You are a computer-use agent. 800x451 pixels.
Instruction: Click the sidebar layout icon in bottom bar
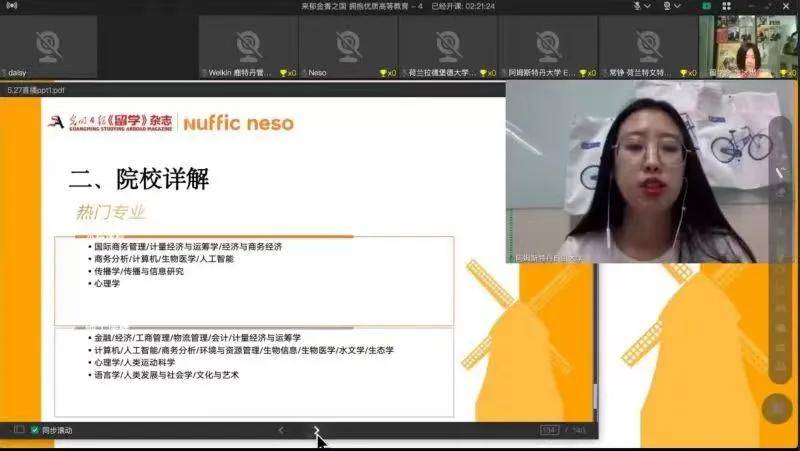(18, 430)
